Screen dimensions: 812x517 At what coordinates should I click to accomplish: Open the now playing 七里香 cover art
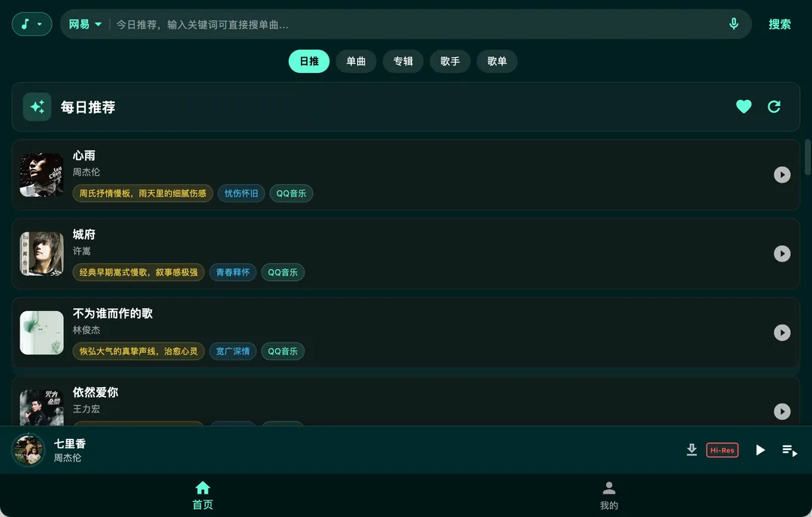pyautogui.click(x=29, y=449)
